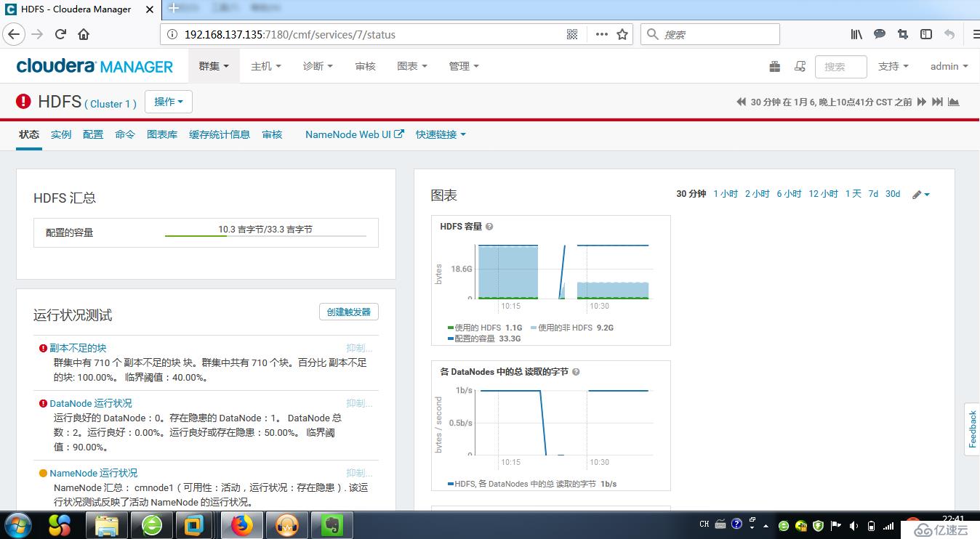Screen dimensions: 980x539
Task: Toggle the time range chart icon
Action: 953,102
